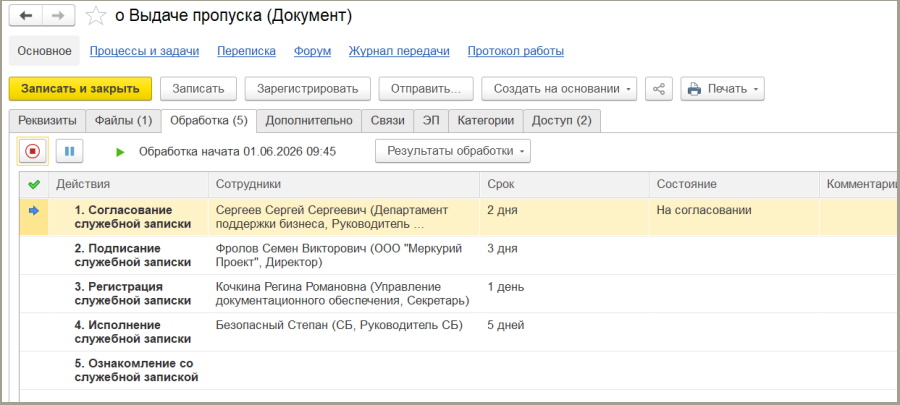This screenshot has width=900, height=405.
Task: Click the green checkmark column header
Action: 34,184
